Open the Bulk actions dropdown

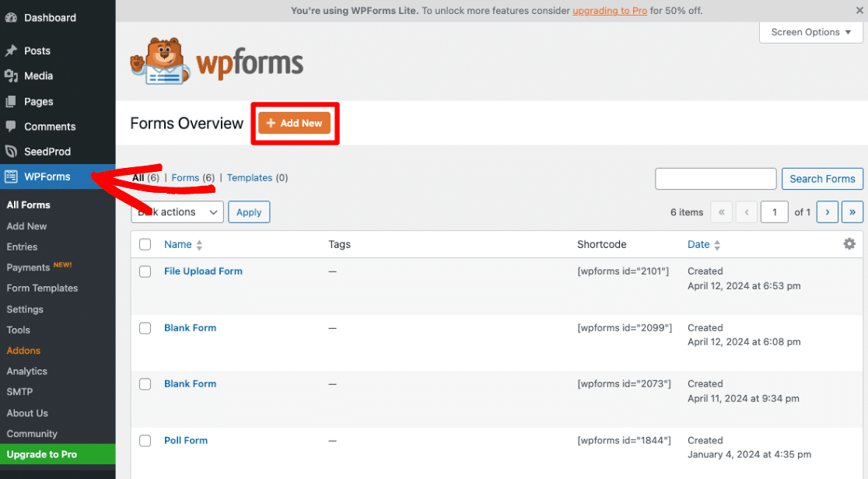[177, 212]
